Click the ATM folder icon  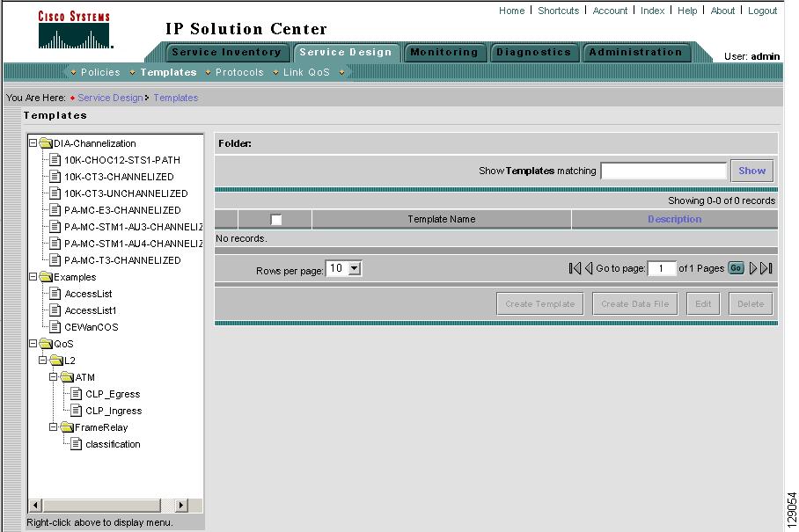[67, 377]
